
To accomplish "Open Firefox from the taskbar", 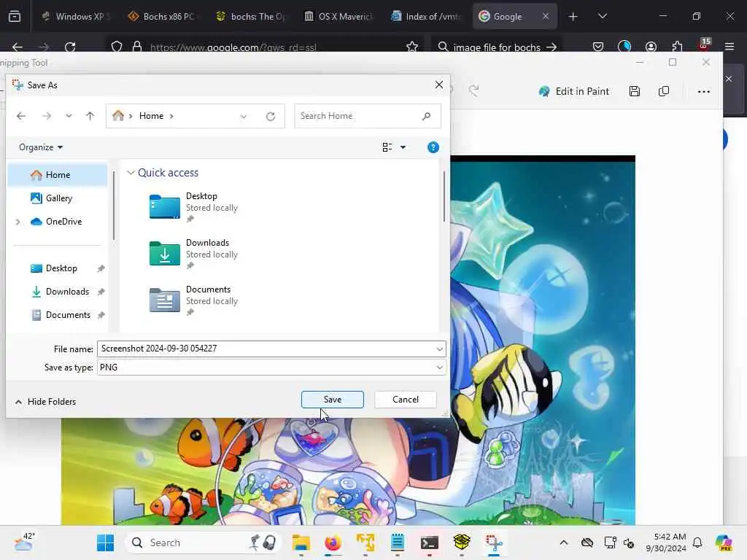I will click(333, 542).
